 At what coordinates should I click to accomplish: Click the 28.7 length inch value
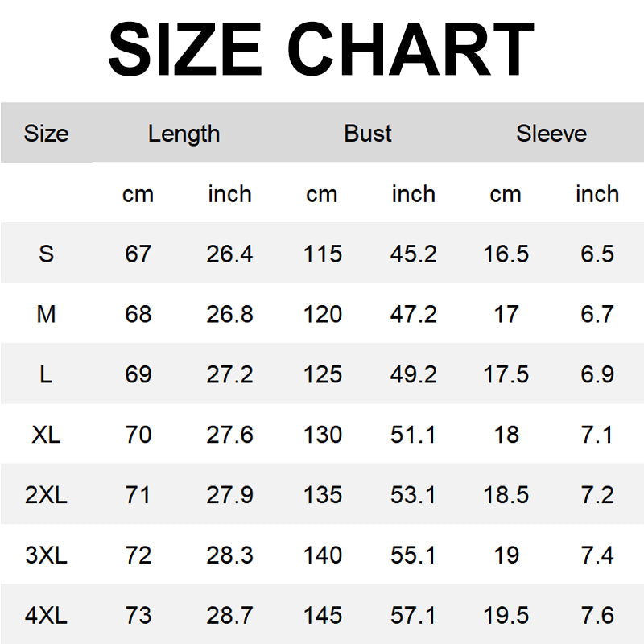[x=229, y=617]
